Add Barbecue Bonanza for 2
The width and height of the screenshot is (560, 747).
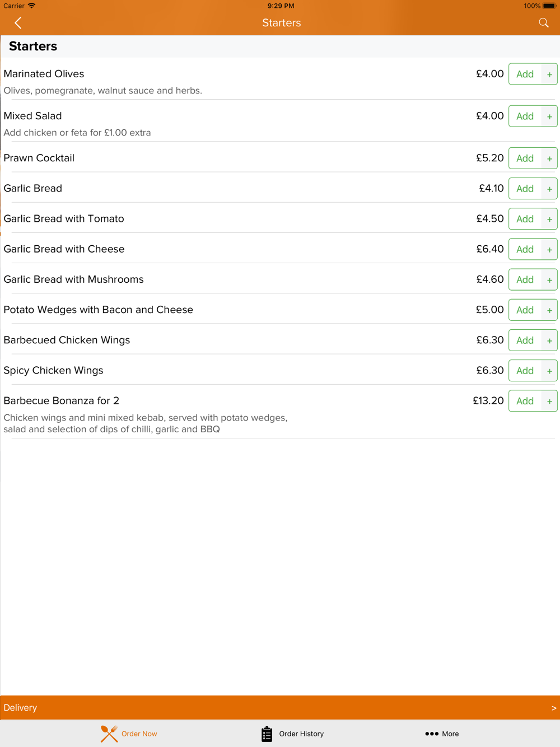pos(525,401)
